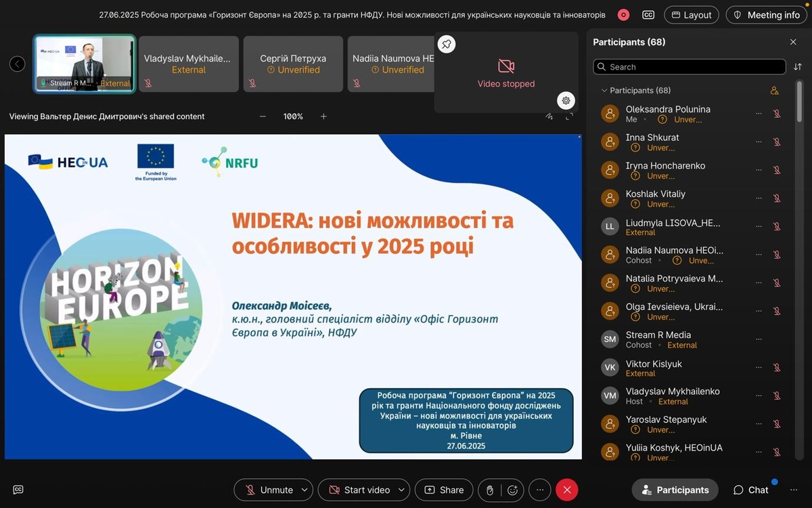The image size is (812, 508).
Task: Open more options for Oleksandra Polunina
Action: point(759,114)
